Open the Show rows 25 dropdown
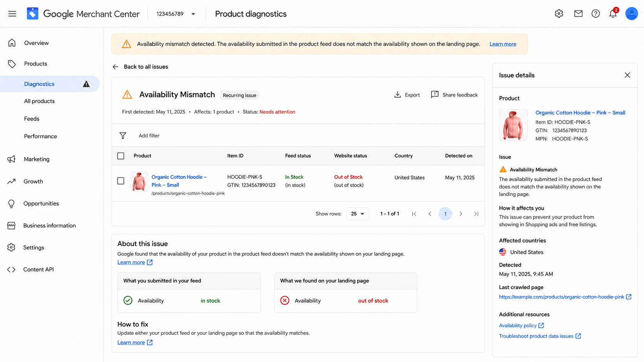This screenshot has width=644, height=362. click(x=357, y=214)
